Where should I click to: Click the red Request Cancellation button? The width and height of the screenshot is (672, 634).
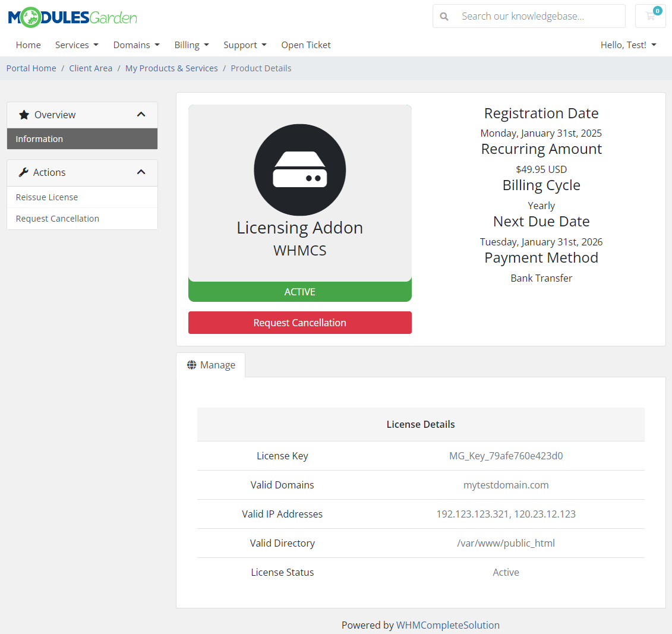[x=299, y=322]
